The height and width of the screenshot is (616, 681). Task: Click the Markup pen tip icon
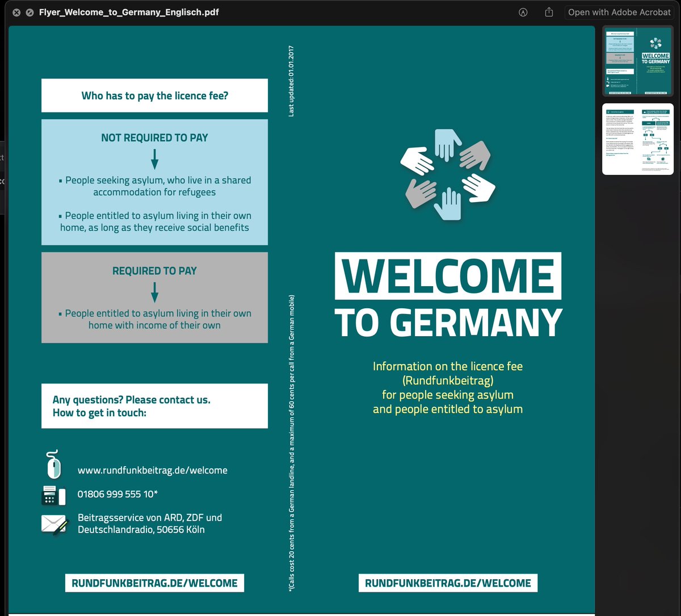pos(523,12)
